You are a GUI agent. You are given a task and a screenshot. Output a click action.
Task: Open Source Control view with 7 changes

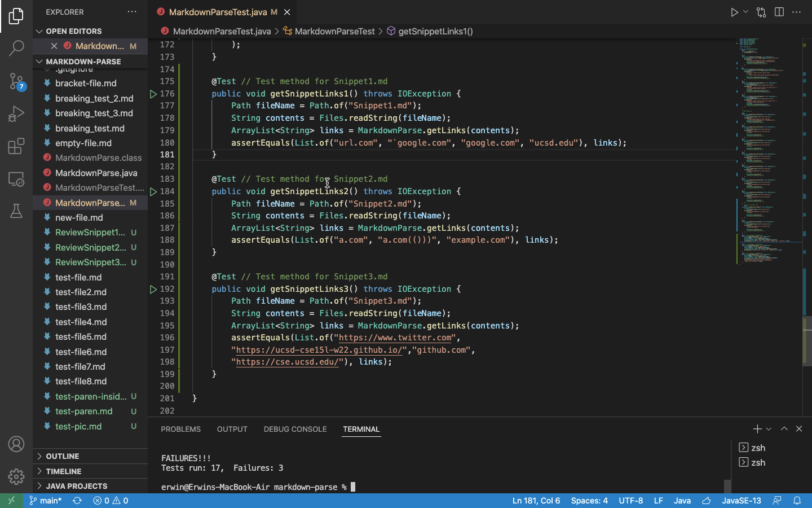tap(16, 81)
